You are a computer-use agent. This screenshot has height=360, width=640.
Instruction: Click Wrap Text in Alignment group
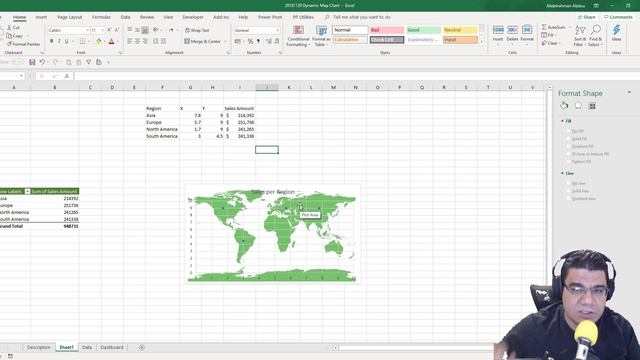coord(197,30)
